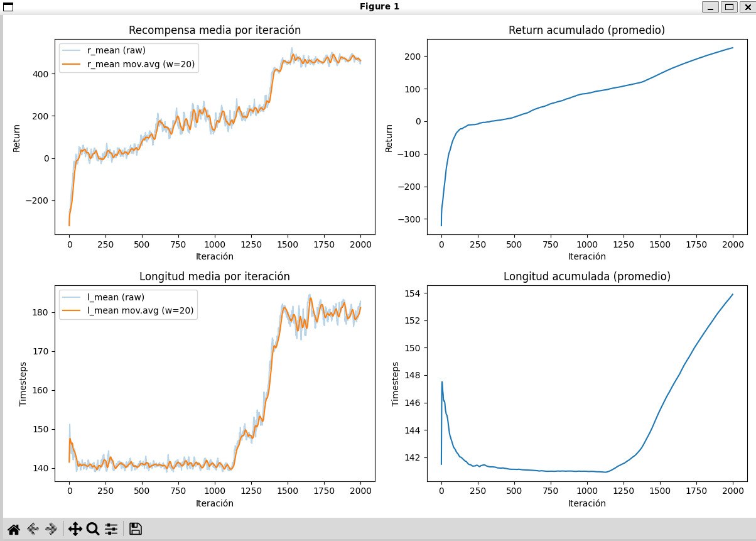Select the Zoom to rectangle magnifier
This screenshot has width=756, height=541.
pyautogui.click(x=93, y=529)
